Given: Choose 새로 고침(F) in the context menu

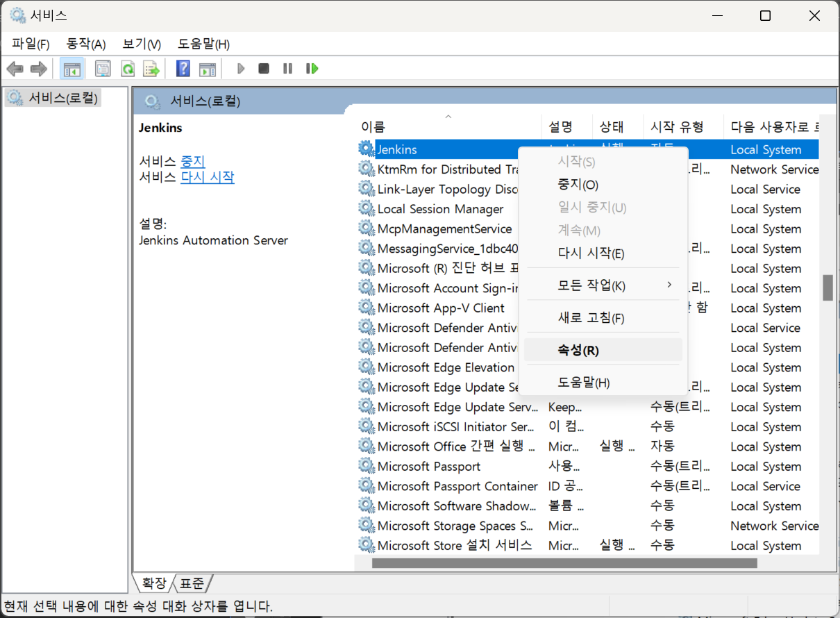Looking at the screenshot, I should 603,318.
